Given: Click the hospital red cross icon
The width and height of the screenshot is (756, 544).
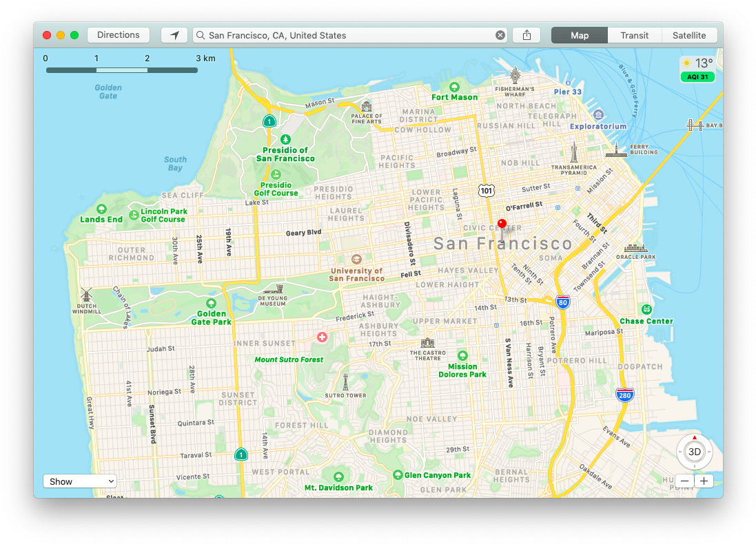Looking at the screenshot, I should 322,337.
